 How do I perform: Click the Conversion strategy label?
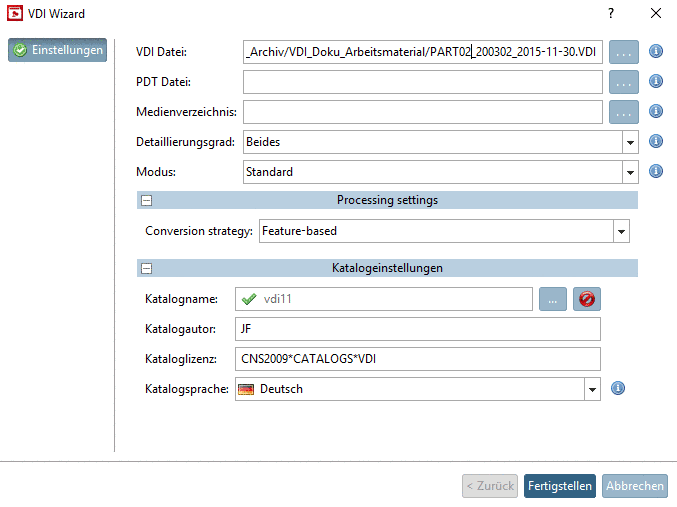pos(199,231)
